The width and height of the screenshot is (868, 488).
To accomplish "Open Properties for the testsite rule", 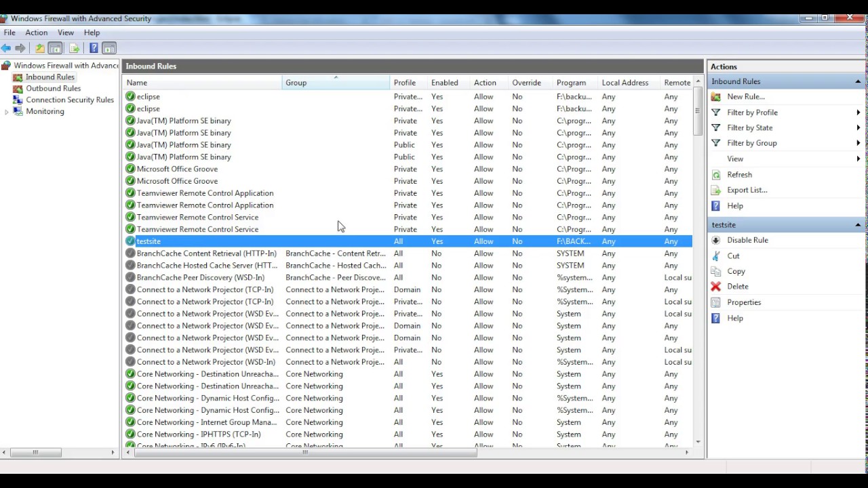I will tap(744, 303).
